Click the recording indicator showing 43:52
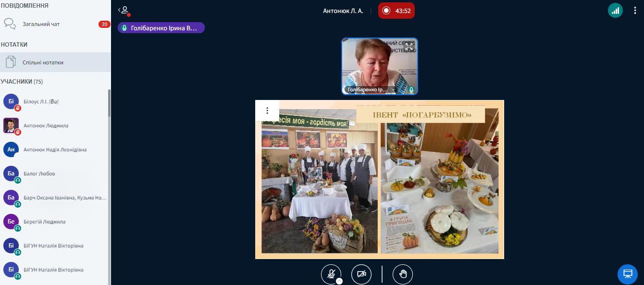Image resolution: width=644 pixels, height=285 pixels. coord(396,11)
